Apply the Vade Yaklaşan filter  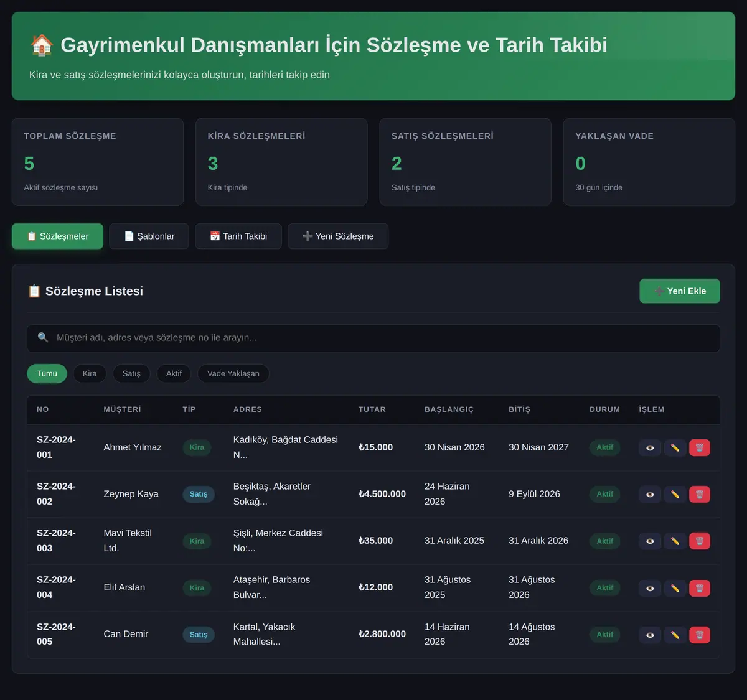coord(233,373)
